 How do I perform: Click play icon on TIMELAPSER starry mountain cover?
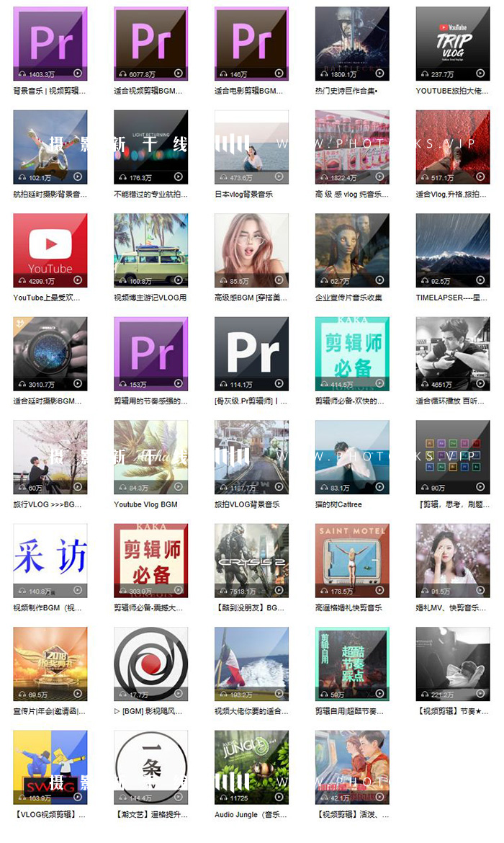click(x=480, y=280)
